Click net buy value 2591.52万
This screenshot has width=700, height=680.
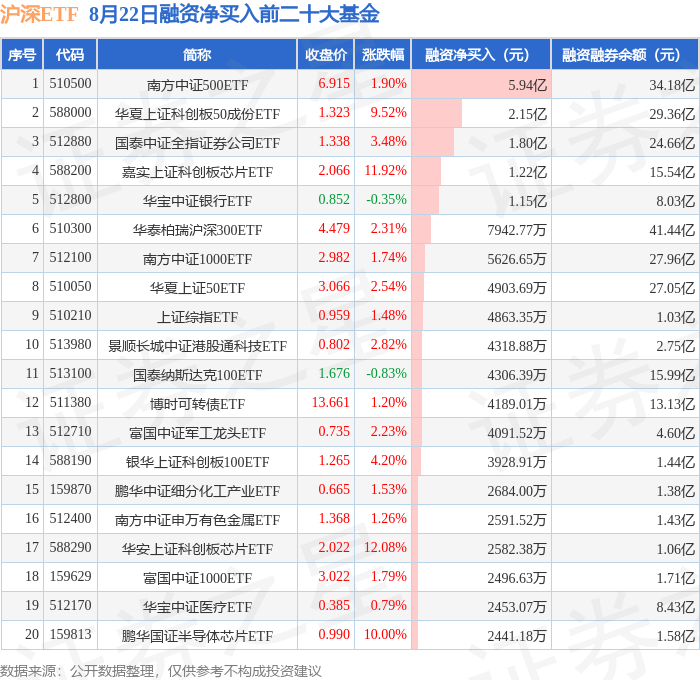[517, 520]
